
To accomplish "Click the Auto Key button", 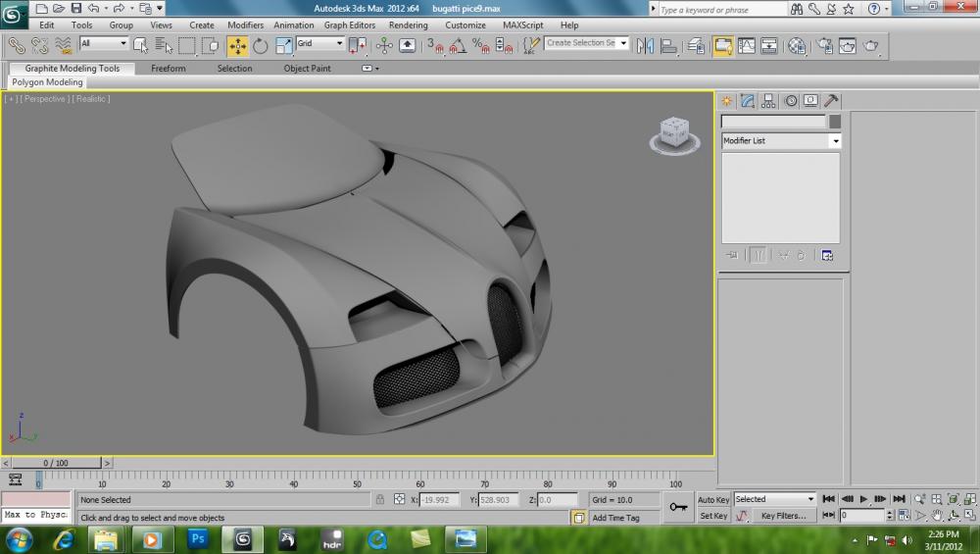I will (x=713, y=500).
